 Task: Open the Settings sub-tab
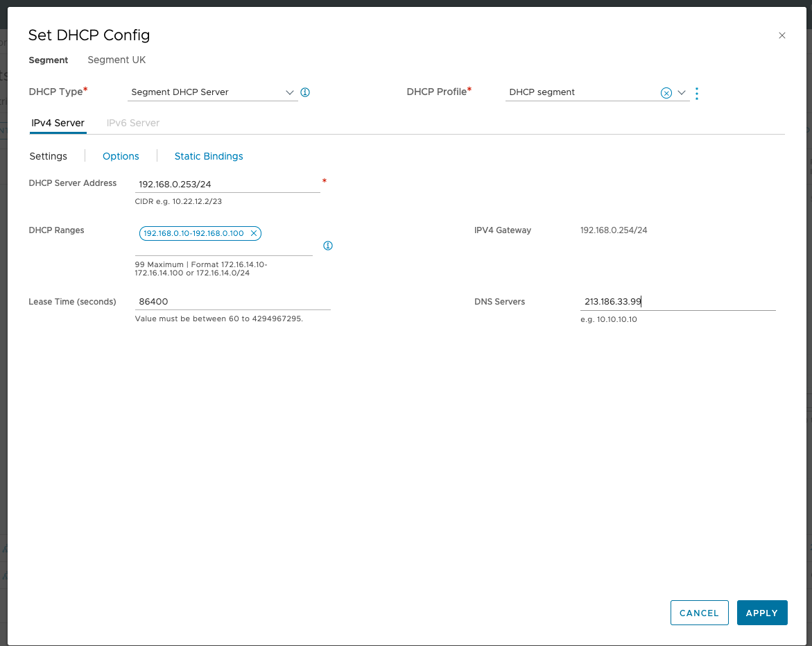(49, 156)
